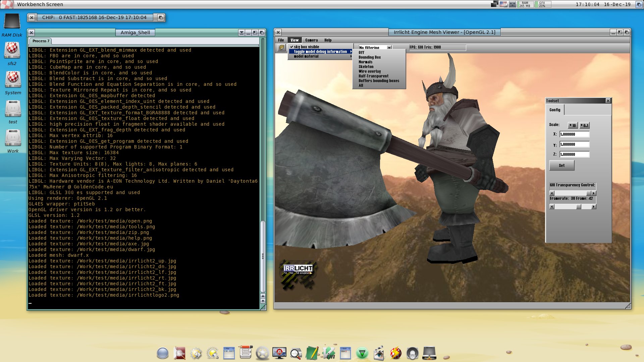Viewport: 644px width, 362px height.
Task: Choose All in debug submenu
Action: [379, 85]
